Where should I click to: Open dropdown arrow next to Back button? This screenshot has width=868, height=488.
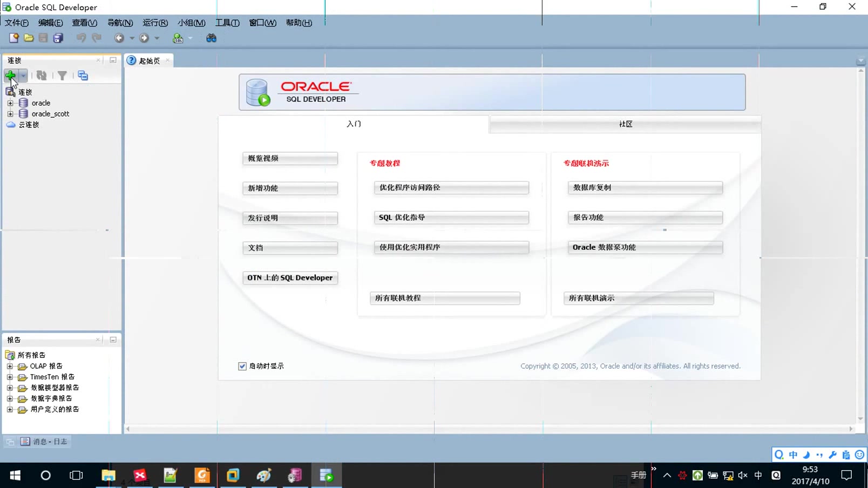coord(132,38)
